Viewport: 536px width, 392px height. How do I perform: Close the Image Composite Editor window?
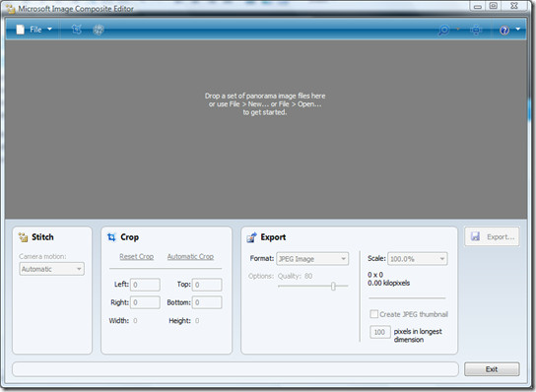(x=514, y=6)
